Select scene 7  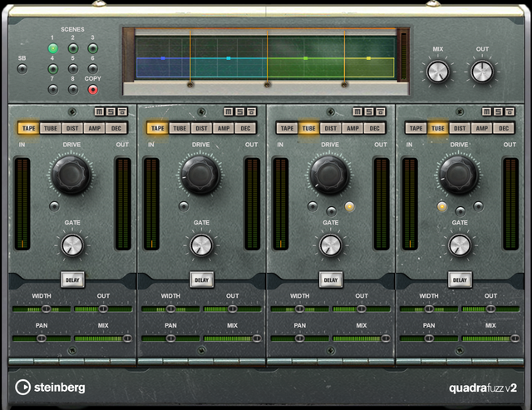pos(52,90)
